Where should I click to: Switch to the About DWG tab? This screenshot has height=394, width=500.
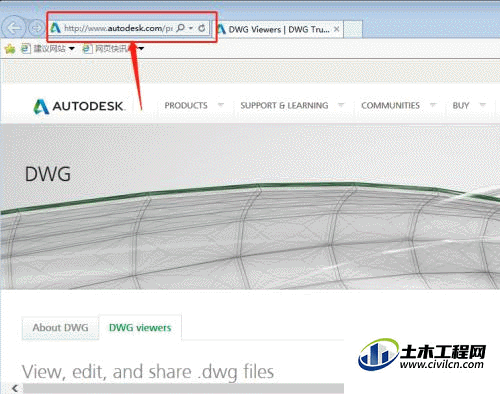click(x=60, y=328)
